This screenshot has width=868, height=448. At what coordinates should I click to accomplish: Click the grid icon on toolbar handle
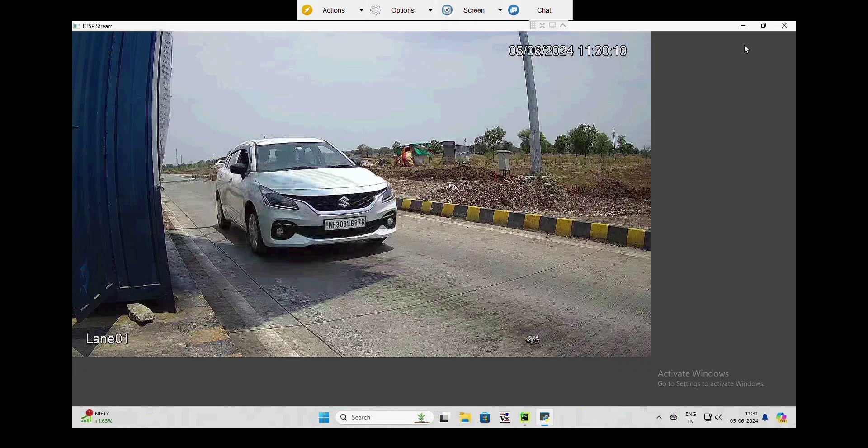[533, 26]
